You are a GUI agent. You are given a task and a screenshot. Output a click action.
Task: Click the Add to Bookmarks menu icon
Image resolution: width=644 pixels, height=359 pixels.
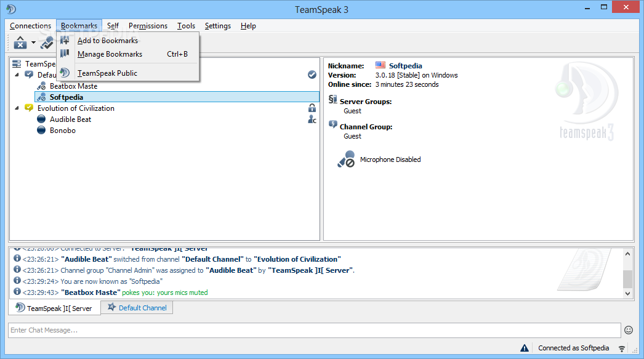[65, 40]
